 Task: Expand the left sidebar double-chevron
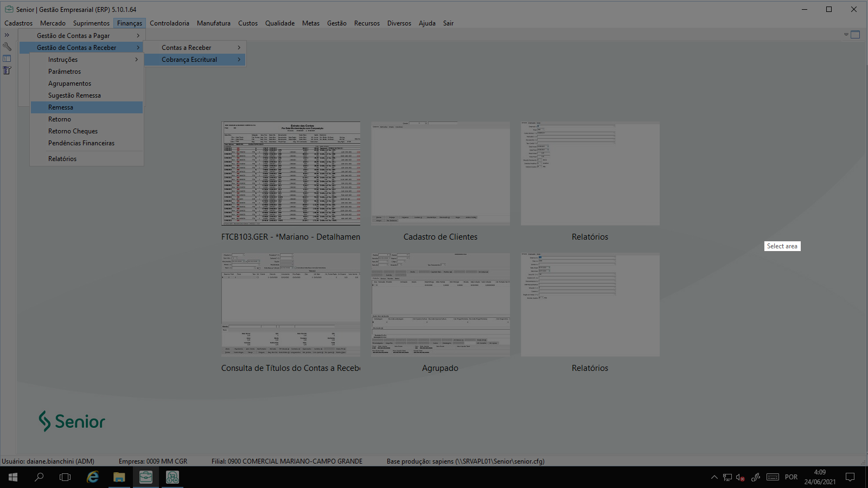[7, 35]
